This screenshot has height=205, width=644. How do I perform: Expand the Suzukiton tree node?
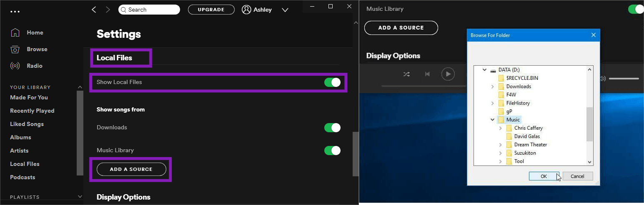[x=500, y=153]
